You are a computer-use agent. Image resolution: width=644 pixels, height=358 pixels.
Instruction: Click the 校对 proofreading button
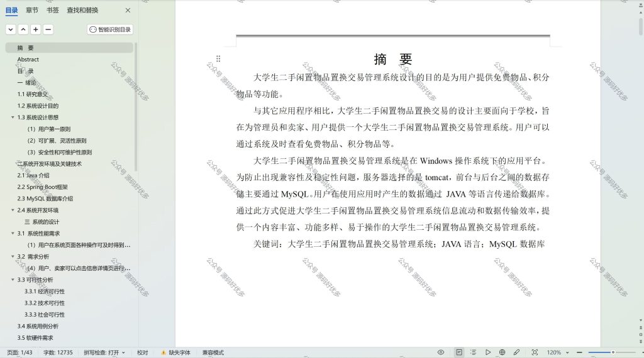click(x=143, y=353)
